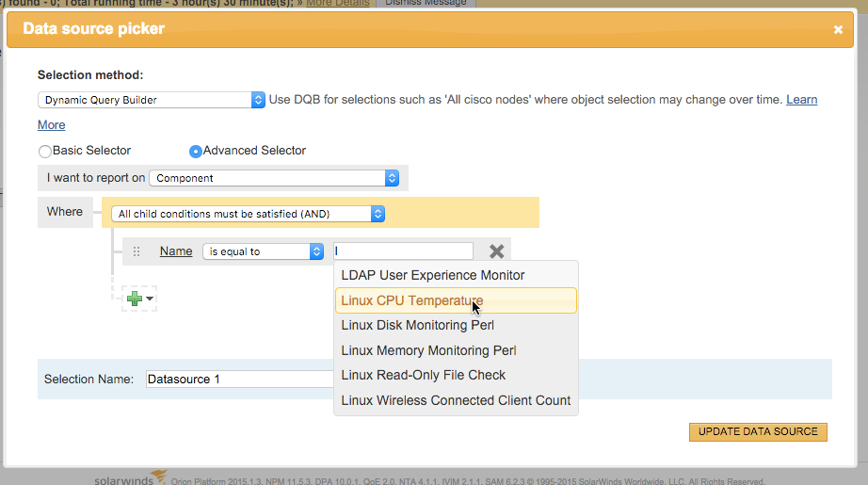Image resolution: width=868 pixels, height=485 pixels.
Task: Open the 'I want to report on' Component dropdown
Action: click(274, 178)
